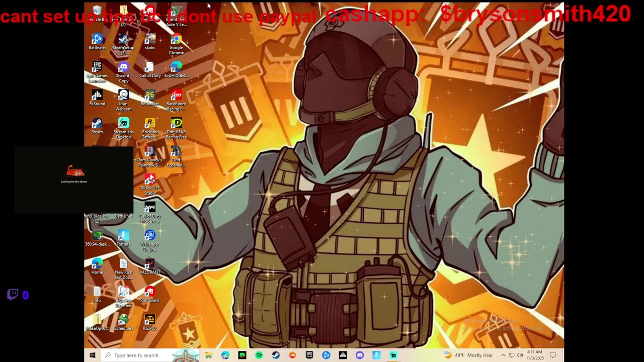This screenshot has width=644, height=362.
Task: Open the SteamSetup (3) installer icon
Action: click(123, 44)
